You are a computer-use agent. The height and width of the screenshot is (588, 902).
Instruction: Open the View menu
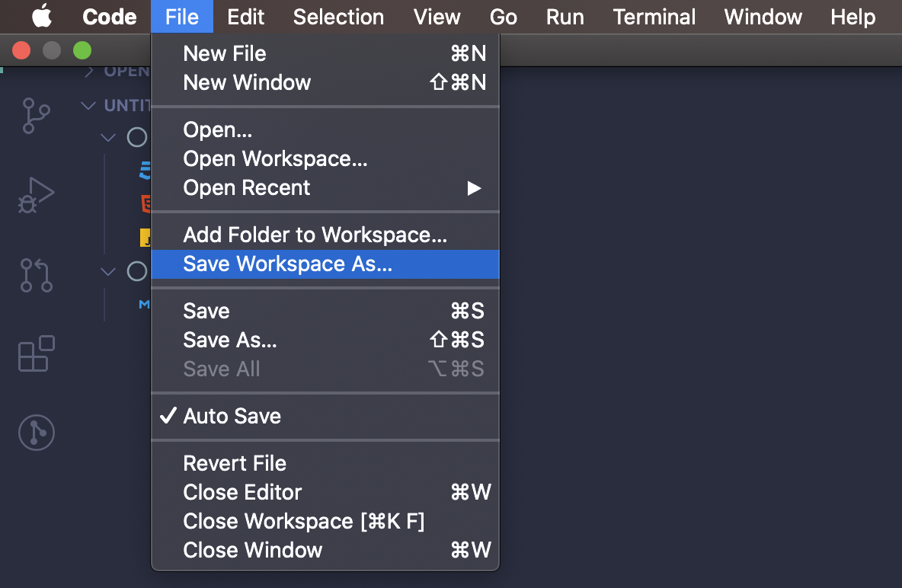click(x=437, y=17)
